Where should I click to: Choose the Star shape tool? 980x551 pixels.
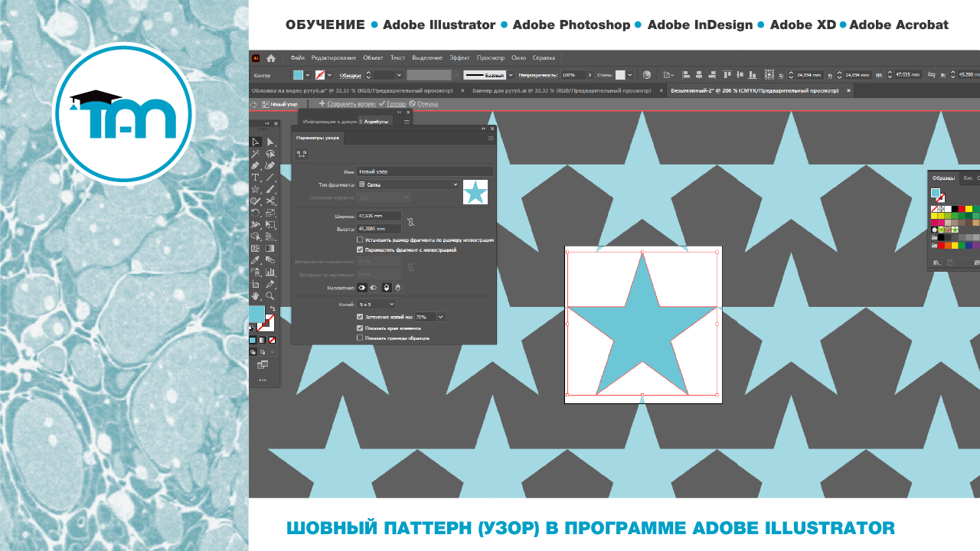(x=256, y=189)
